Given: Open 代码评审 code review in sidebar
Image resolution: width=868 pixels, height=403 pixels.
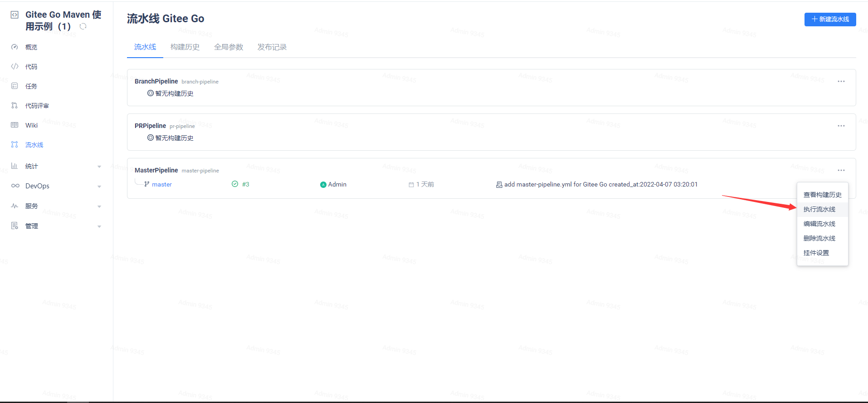Looking at the screenshot, I should coord(37,106).
